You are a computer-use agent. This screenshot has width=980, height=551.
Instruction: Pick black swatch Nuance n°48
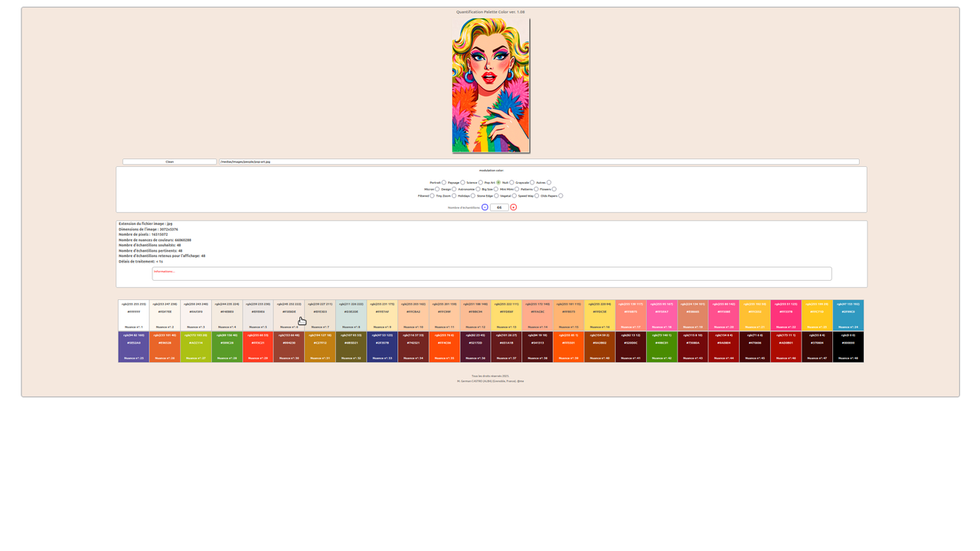coord(848,347)
